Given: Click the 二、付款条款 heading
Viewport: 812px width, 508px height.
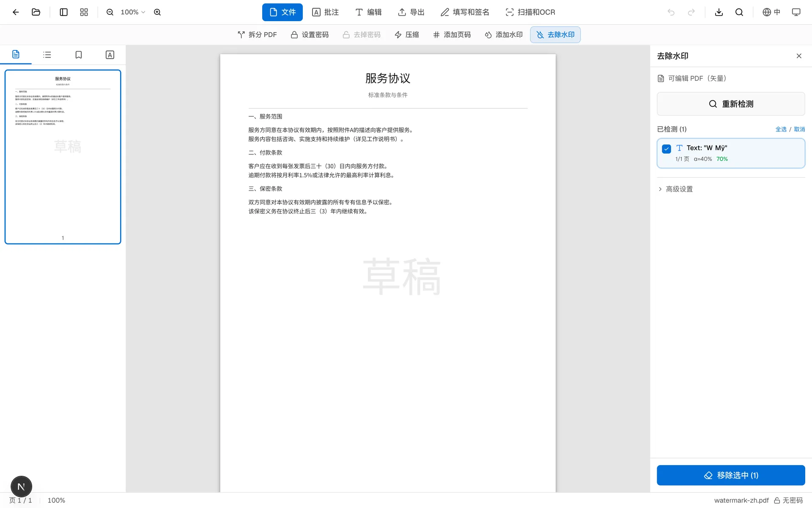Looking at the screenshot, I should click(x=265, y=152).
